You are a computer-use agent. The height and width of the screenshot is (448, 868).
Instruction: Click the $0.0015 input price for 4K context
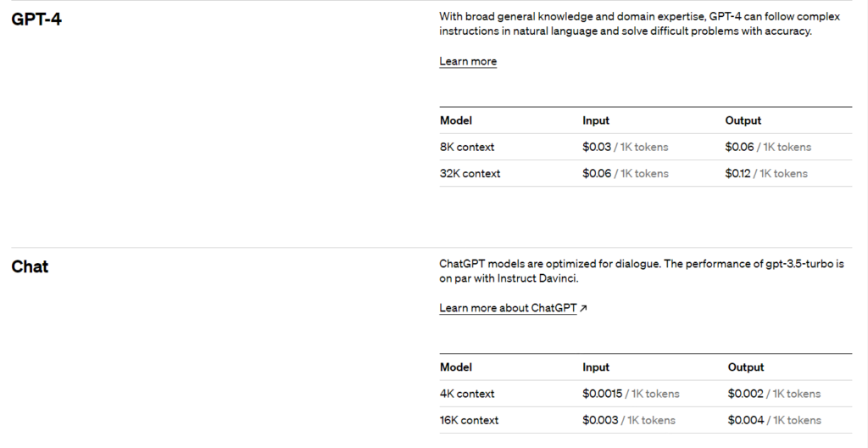click(x=603, y=394)
